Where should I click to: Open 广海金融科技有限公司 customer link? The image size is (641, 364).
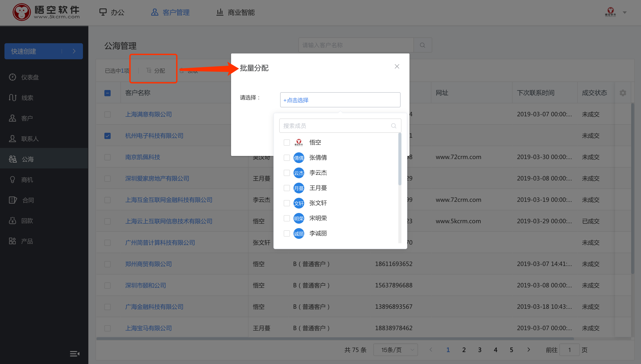(154, 307)
